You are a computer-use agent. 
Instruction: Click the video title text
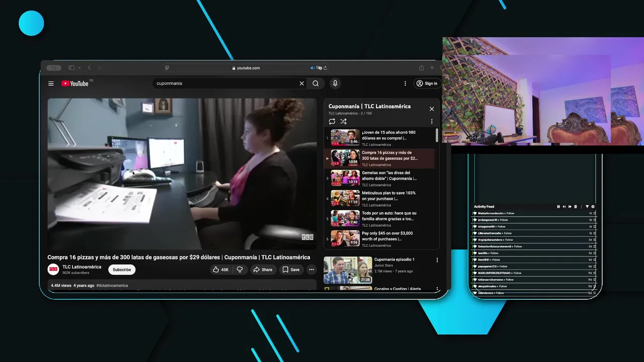179,257
